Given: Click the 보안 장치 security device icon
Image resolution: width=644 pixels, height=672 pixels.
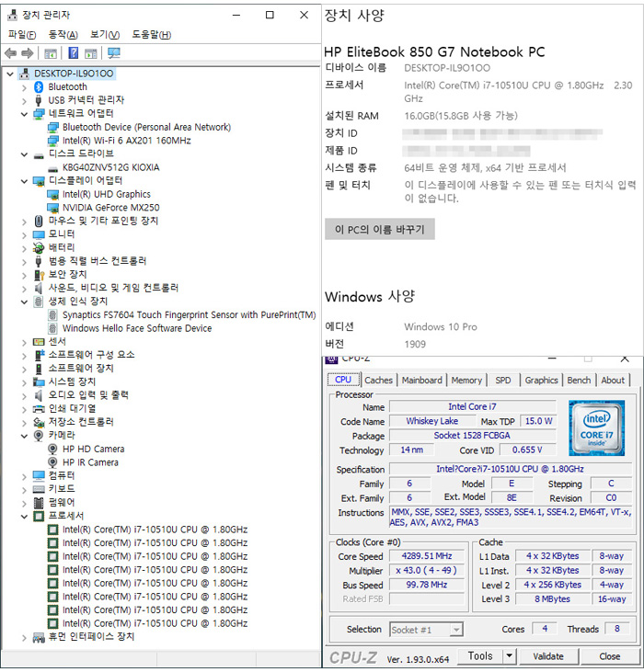Looking at the screenshot, I should click(x=39, y=275).
